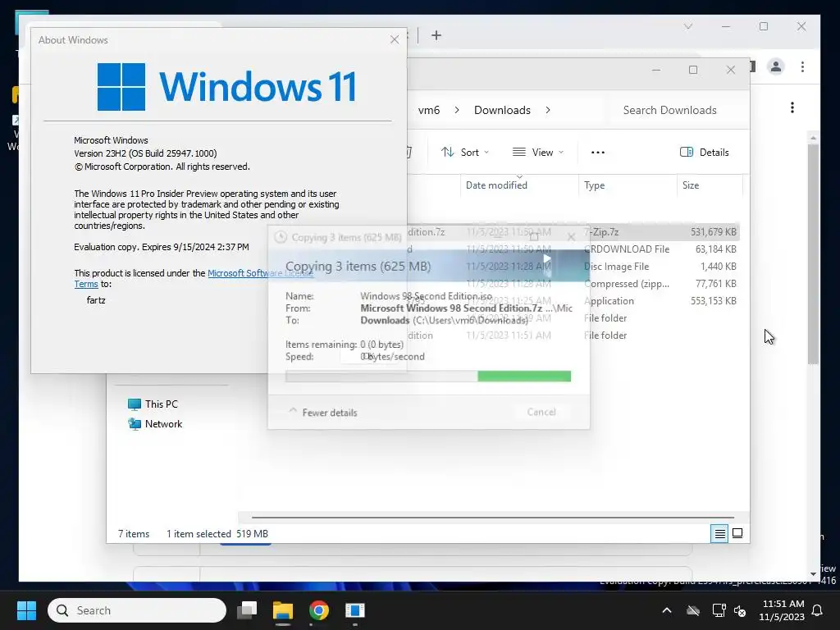Open the Terms link in About Windows
This screenshot has height=630, width=840.
(x=86, y=284)
